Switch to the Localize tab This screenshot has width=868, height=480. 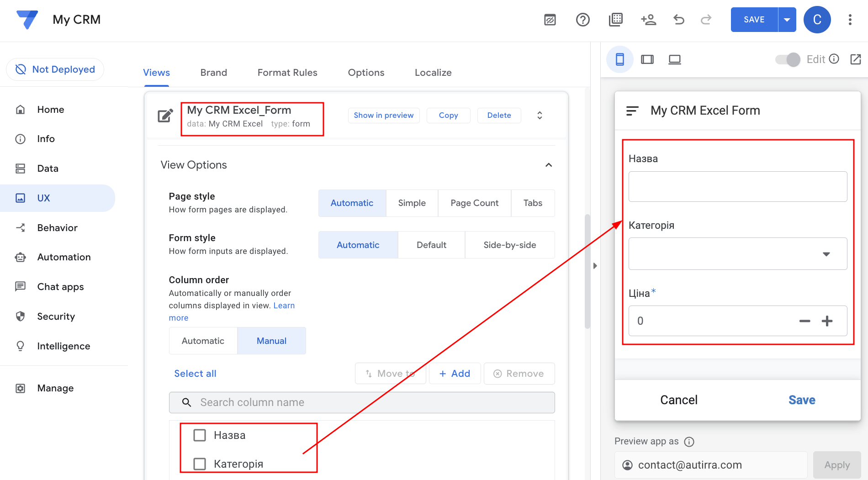click(x=433, y=73)
